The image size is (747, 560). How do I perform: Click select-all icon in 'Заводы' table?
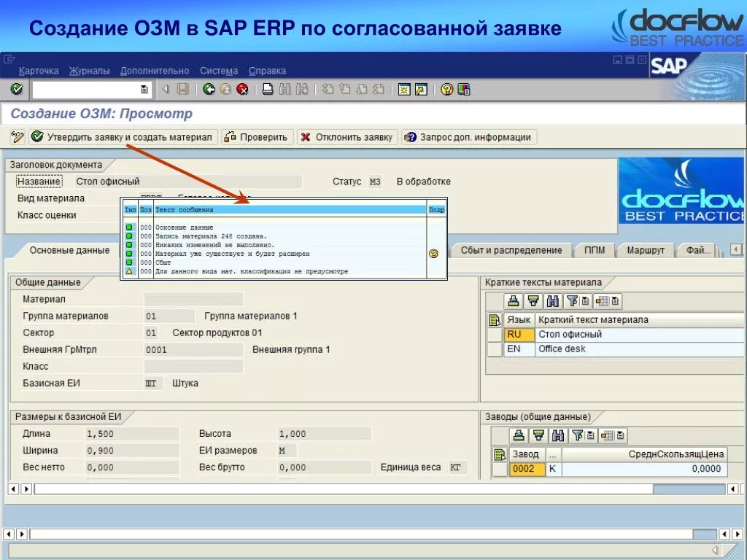coord(500,455)
